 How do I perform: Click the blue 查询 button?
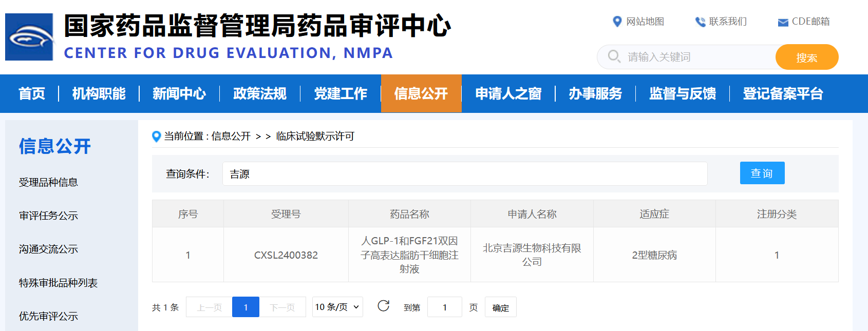[762, 173]
